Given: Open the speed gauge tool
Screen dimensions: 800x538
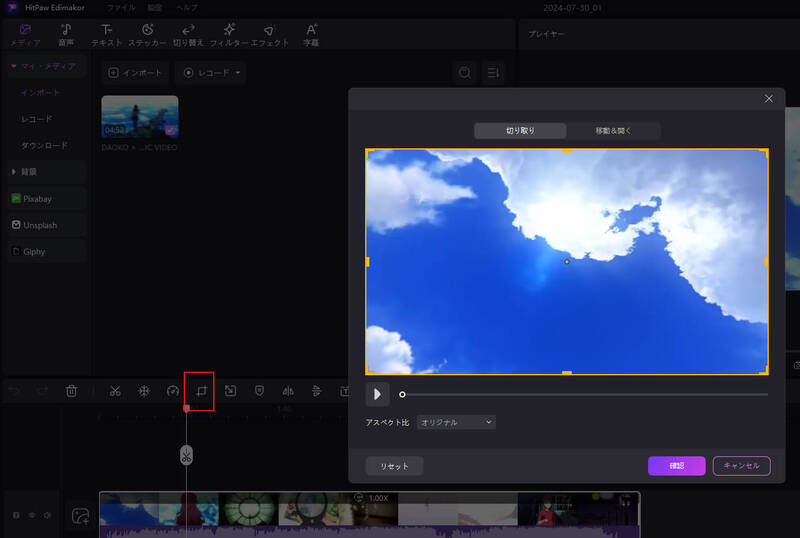Looking at the screenshot, I should (172, 391).
